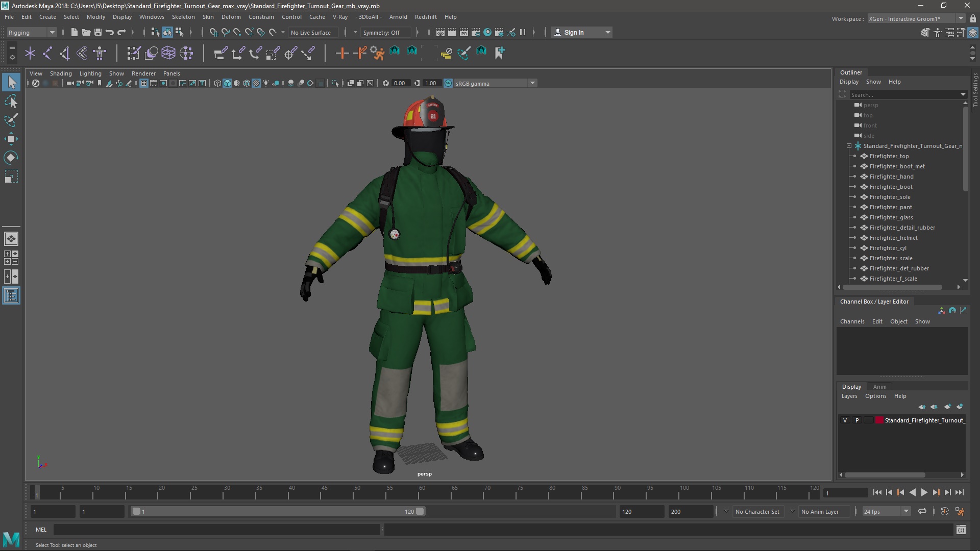Click the red layer color swatch
The height and width of the screenshot is (551, 980).
(879, 420)
